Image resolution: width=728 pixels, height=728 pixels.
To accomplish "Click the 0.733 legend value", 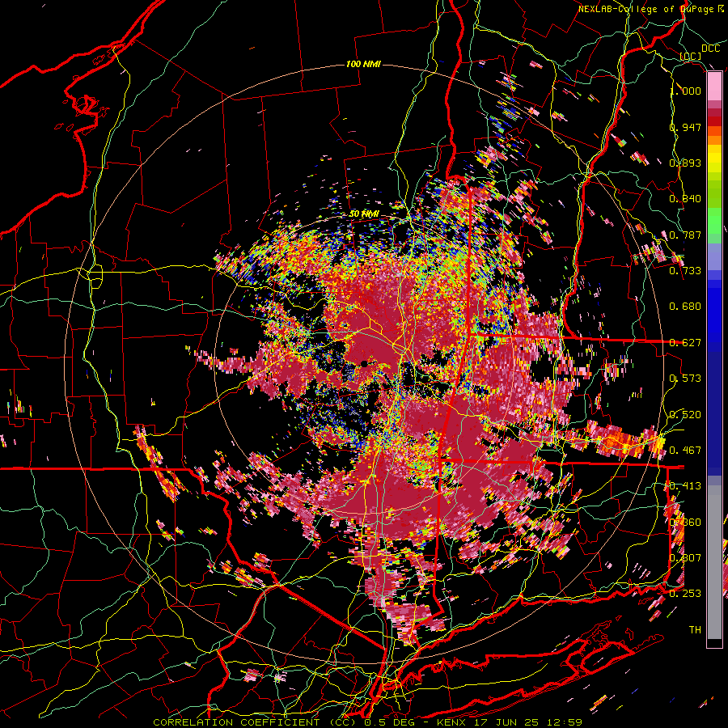I will coord(686,271).
